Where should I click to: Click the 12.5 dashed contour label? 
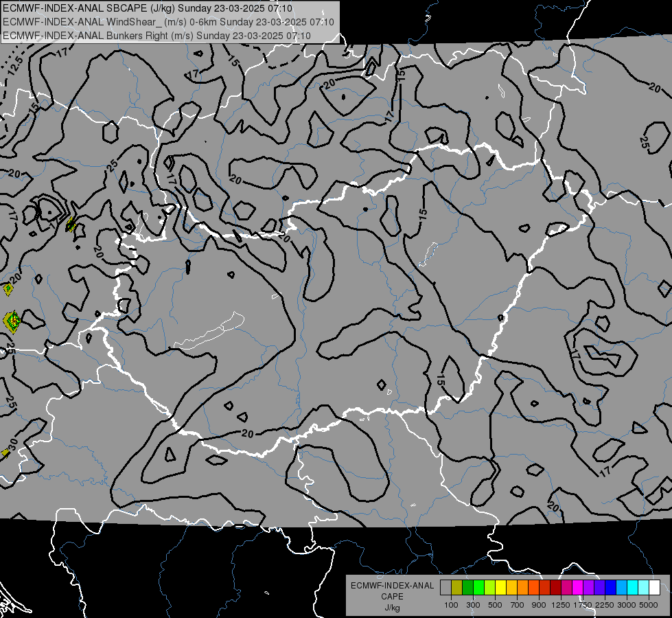click(x=14, y=66)
